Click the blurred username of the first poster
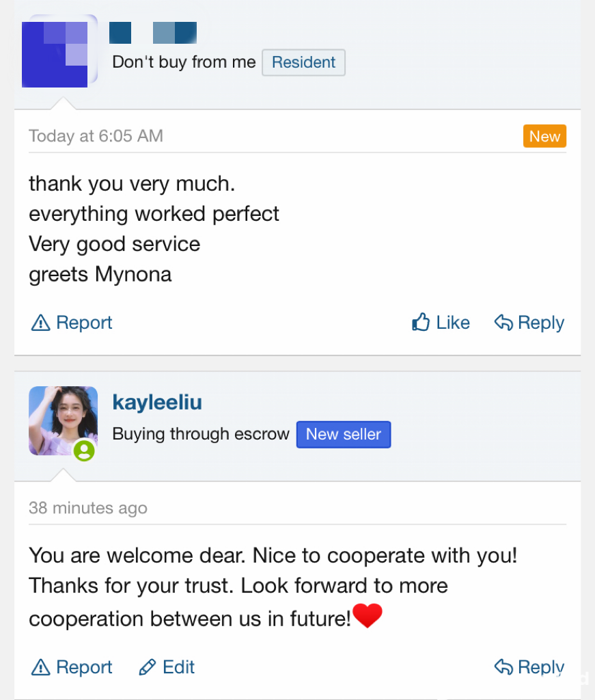The height and width of the screenshot is (700, 595). (x=153, y=32)
